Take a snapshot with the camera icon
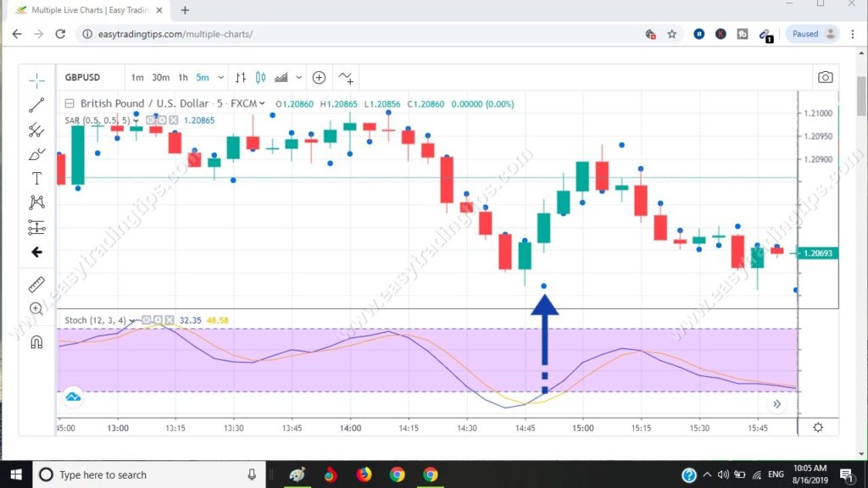This screenshot has width=868, height=488. pos(826,77)
